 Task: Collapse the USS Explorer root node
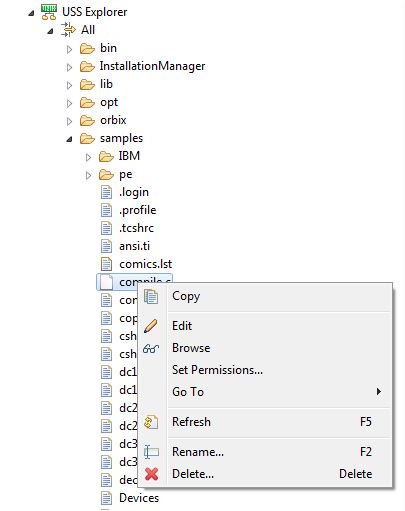point(31,13)
